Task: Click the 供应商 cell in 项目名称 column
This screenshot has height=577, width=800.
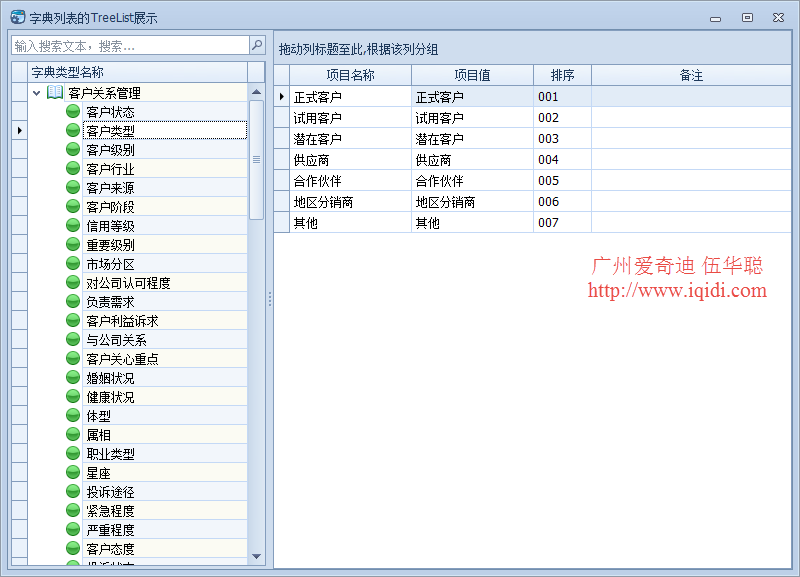Action: [351, 160]
